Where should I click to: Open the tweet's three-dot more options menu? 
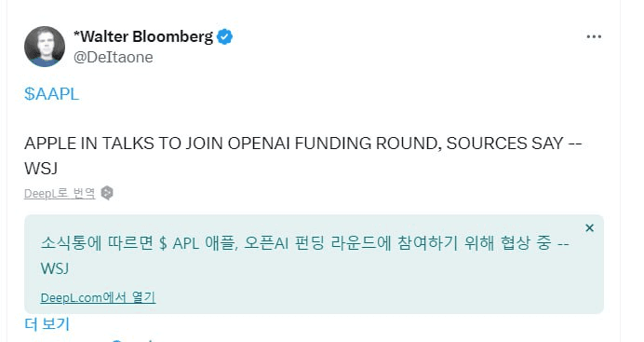[594, 37]
